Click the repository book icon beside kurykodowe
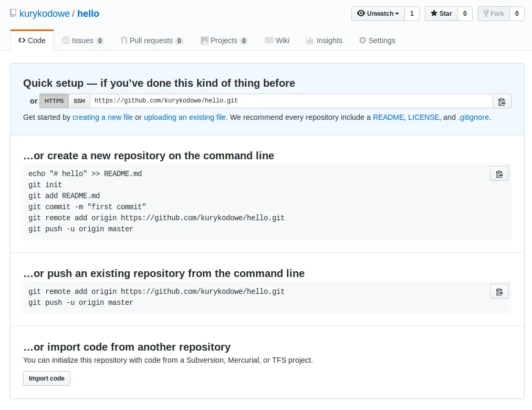 (13, 13)
